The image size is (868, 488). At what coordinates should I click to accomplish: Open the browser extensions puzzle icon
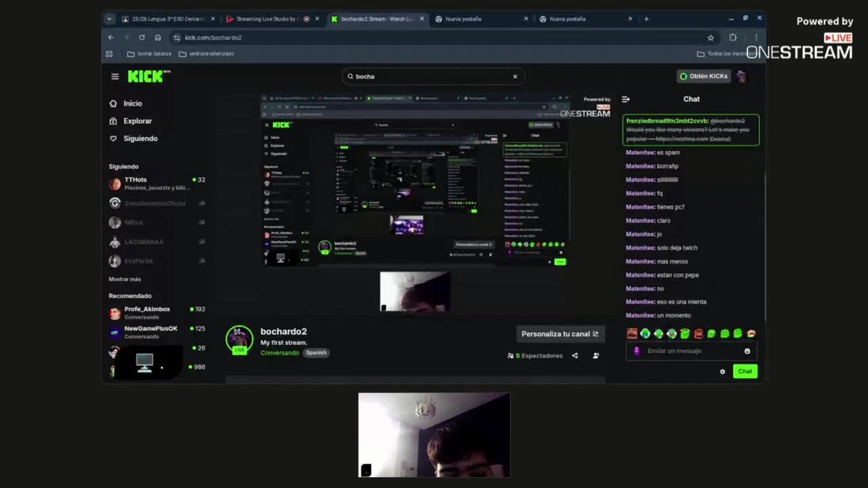click(x=733, y=37)
